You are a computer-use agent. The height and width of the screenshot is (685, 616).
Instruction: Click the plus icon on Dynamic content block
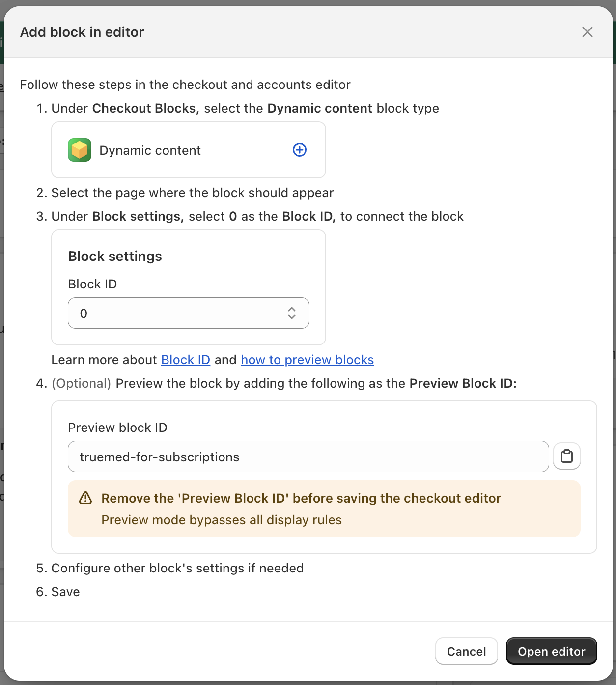(x=299, y=150)
